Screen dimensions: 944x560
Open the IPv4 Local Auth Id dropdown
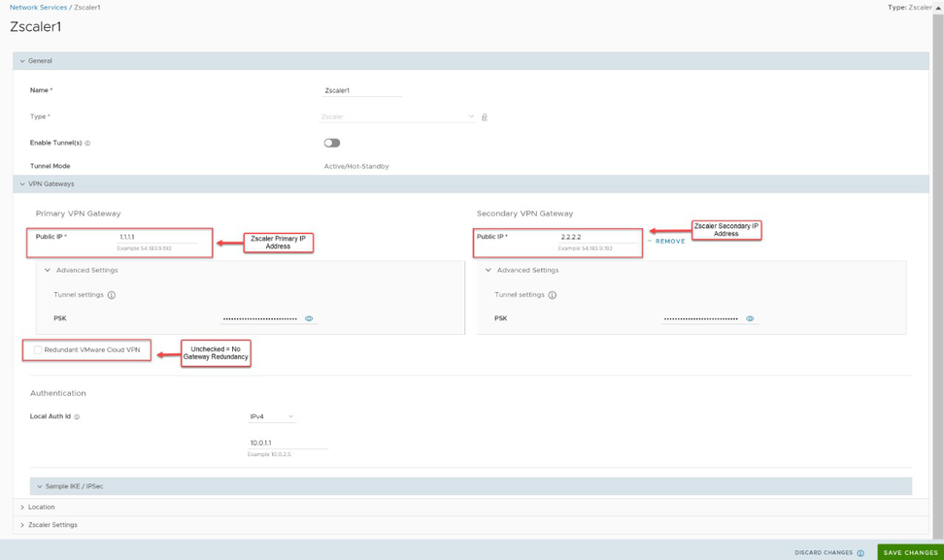point(271,417)
